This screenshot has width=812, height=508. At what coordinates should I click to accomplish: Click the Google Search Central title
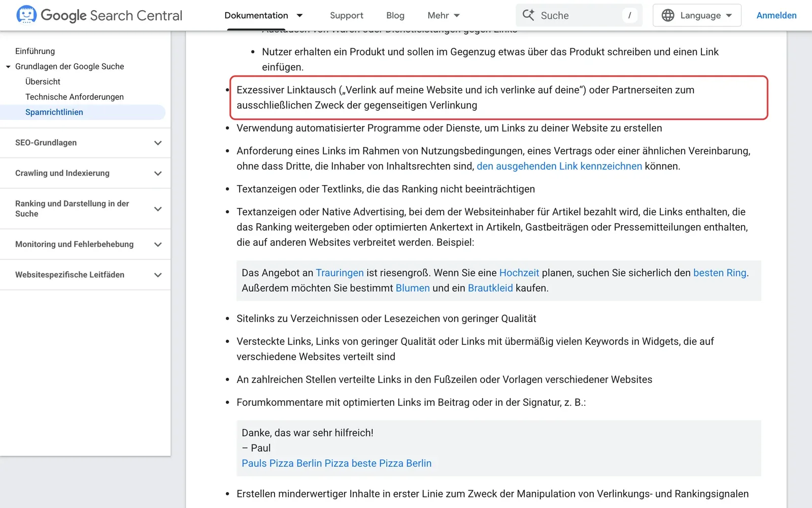pyautogui.click(x=111, y=15)
